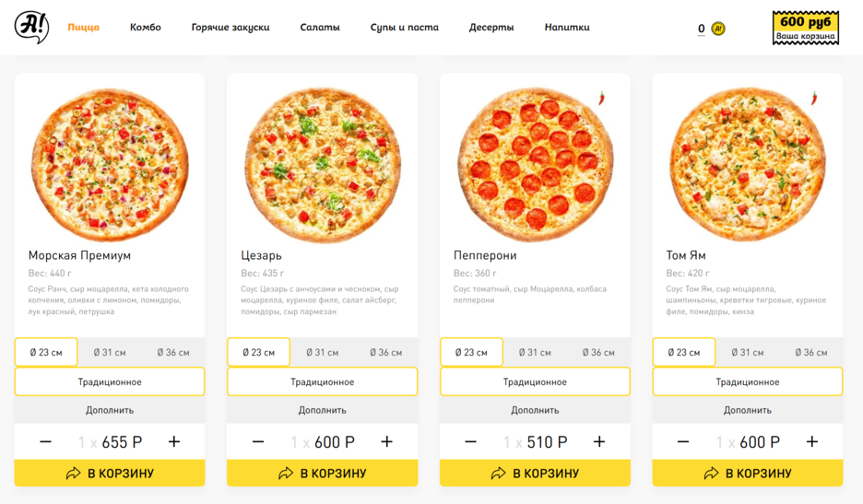Viewport: 863px width, 504px height.
Task: Add Цезарь with В КОРЗИНУ button
Action: click(x=322, y=474)
